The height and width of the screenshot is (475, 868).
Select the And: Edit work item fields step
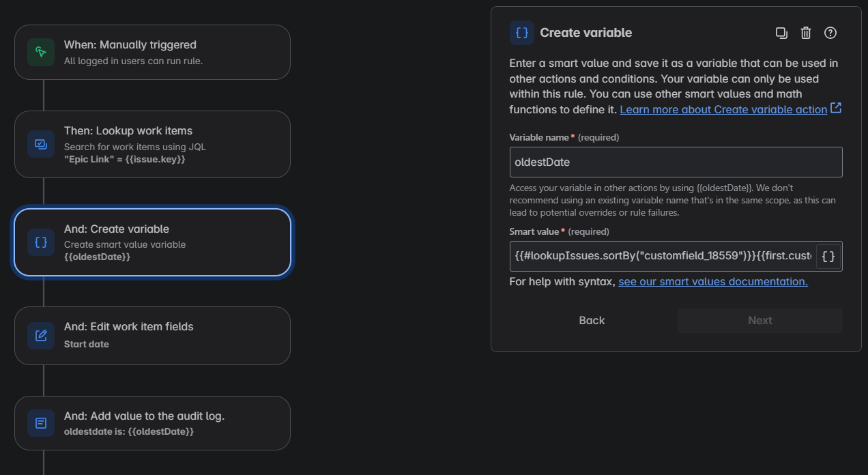152,335
